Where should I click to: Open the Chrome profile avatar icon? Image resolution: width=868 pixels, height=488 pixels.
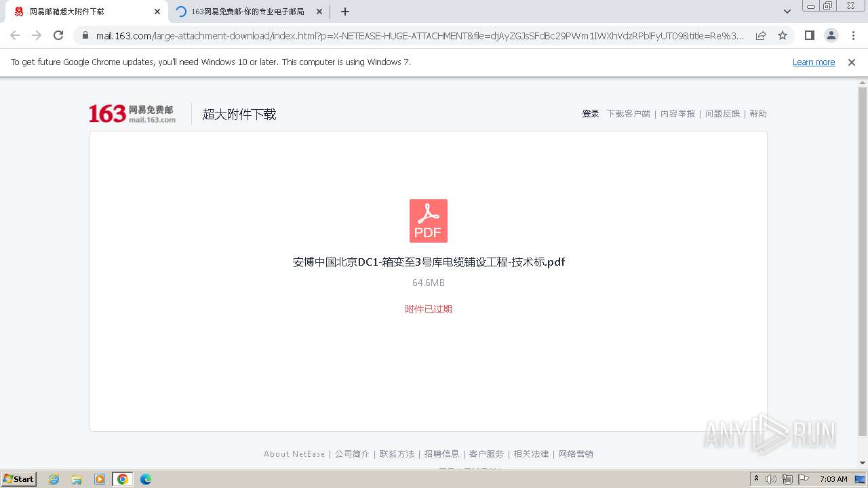click(831, 35)
